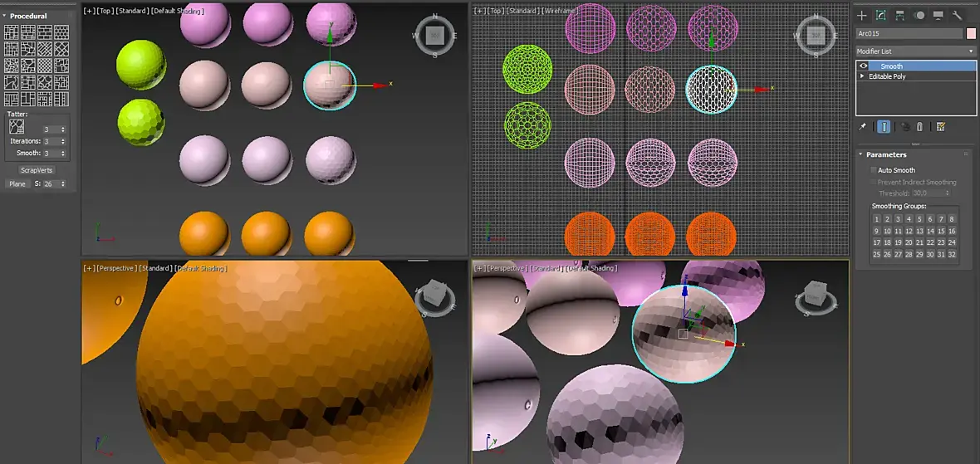Toggle Smooth modifier visibility eye
This screenshot has width=980, height=464.
[x=865, y=66]
